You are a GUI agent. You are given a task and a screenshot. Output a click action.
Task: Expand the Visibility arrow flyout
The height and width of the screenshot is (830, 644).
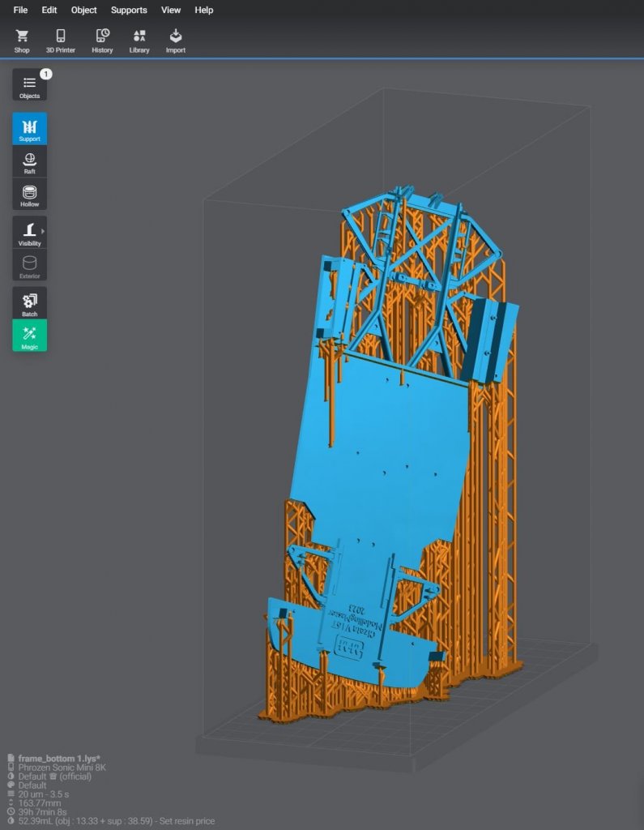(x=43, y=232)
